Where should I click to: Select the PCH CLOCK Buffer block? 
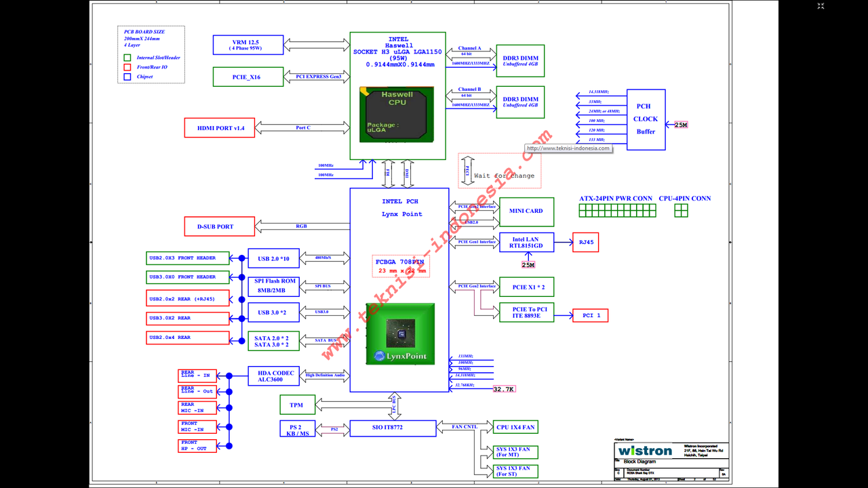point(646,119)
